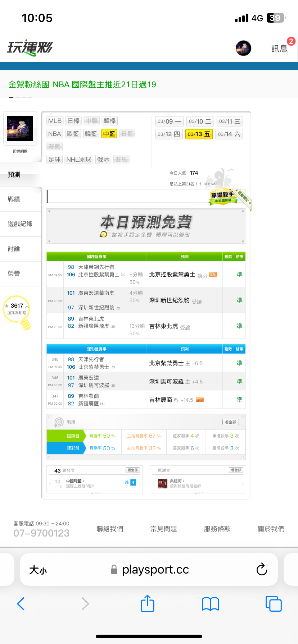The image size is (298, 644).
Task: Open article 中國職籃 國際主推近8過6
Action: (80, 483)
